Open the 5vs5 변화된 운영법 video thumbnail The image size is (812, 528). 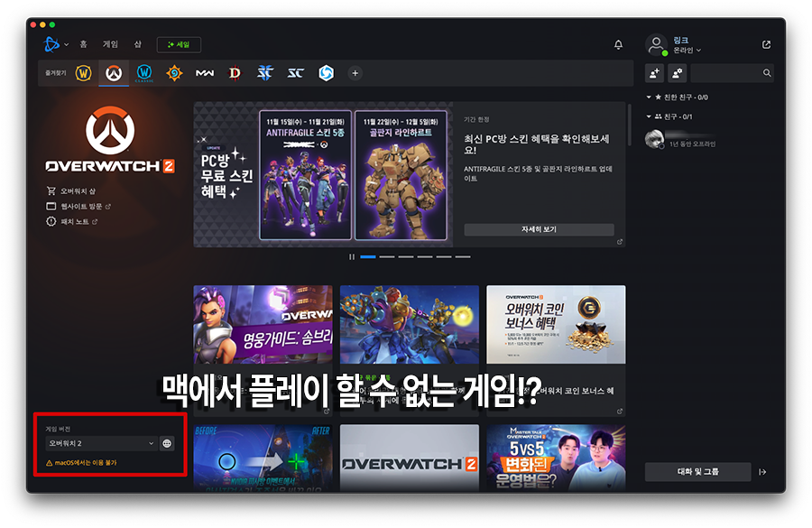pos(556,458)
